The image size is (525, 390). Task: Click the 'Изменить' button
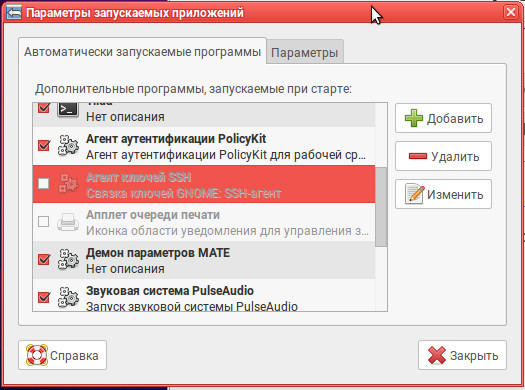(443, 194)
